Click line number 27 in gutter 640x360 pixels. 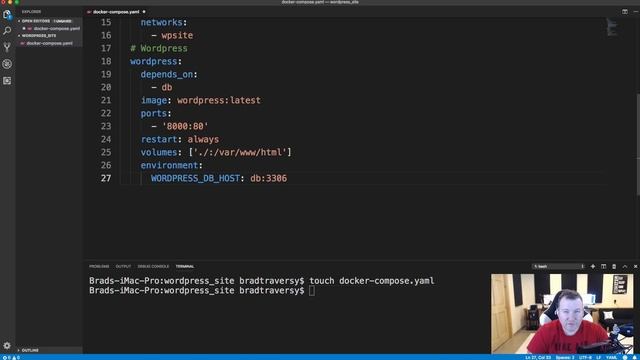(106, 178)
